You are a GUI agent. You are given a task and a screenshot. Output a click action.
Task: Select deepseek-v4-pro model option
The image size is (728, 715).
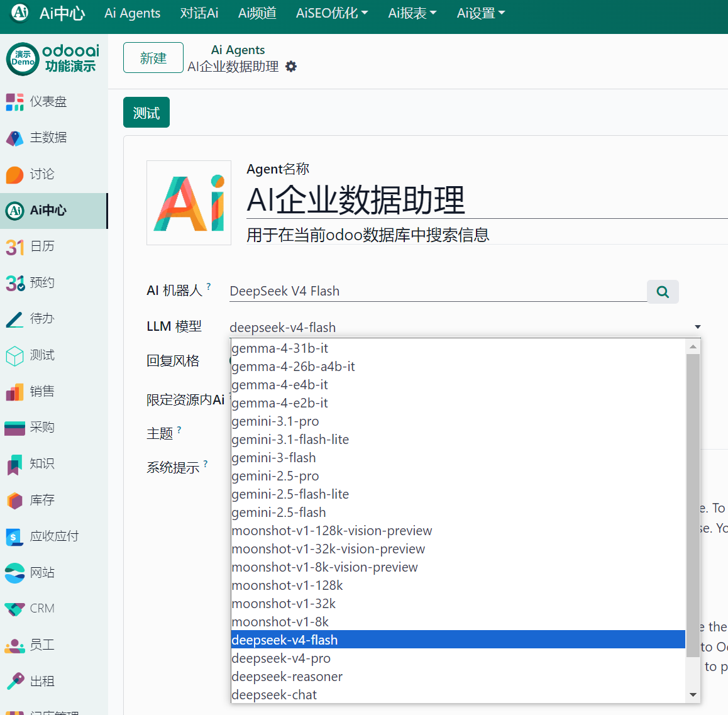[x=458, y=658]
